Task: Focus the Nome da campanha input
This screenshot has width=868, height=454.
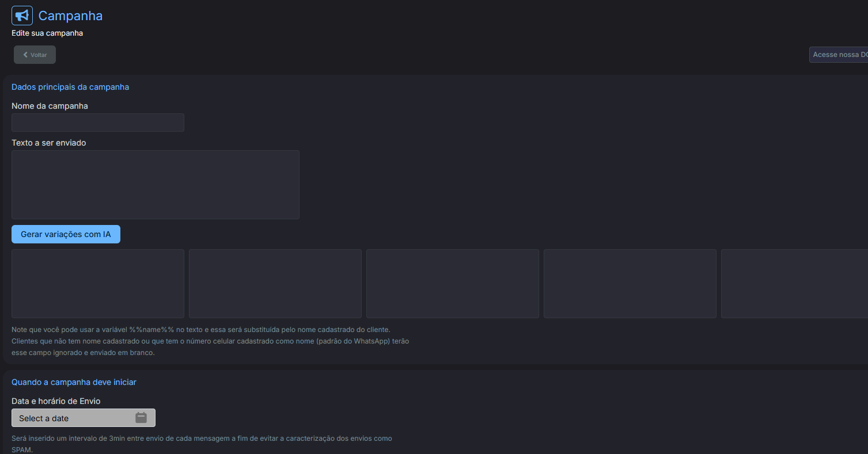Action: coord(98,123)
